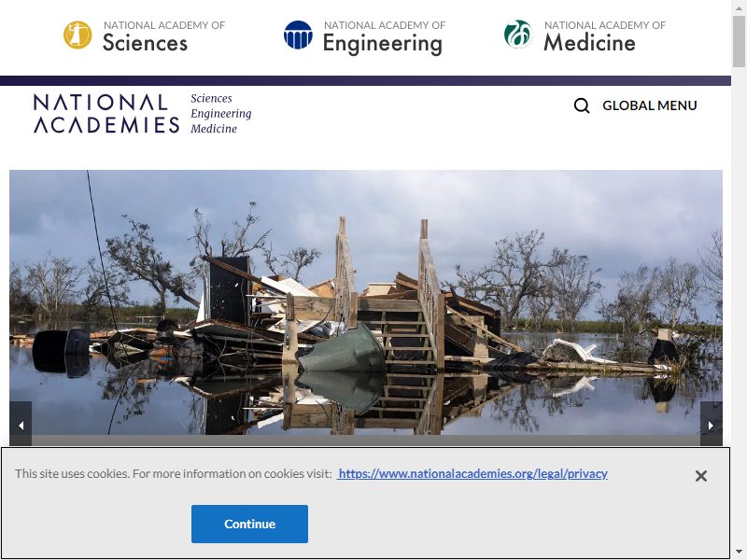Image resolution: width=747 pixels, height=560 pixels.
Task: Click the empty scrollbar track below thumb
Action: (x=740, y=307)
